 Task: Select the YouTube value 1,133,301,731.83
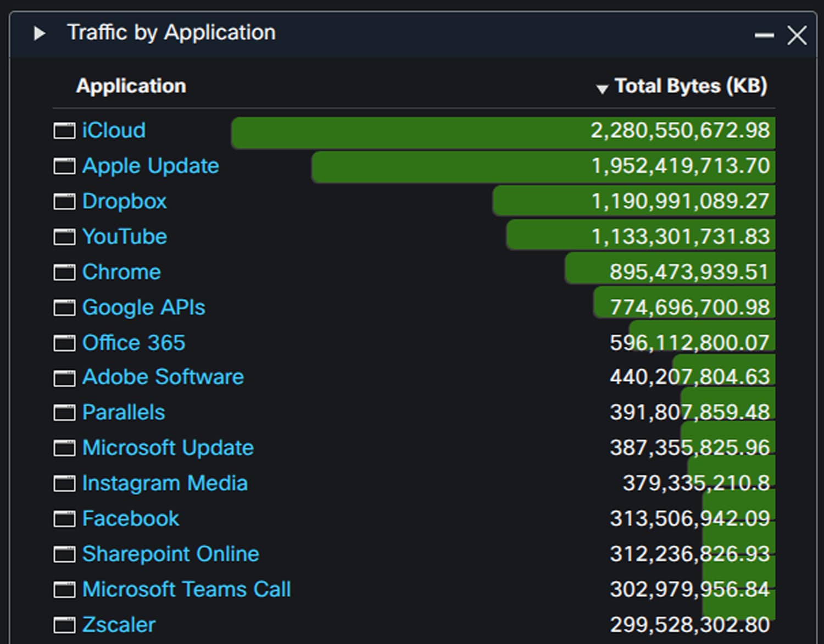pyautogui.click(x=681, y=237)
